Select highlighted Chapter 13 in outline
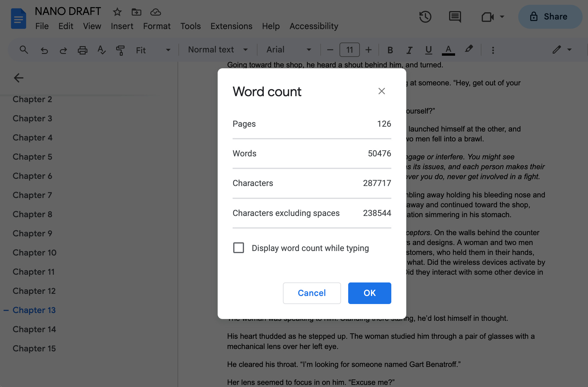The height and width of the screenshot is (387, 588). click(x=34, y=310)
